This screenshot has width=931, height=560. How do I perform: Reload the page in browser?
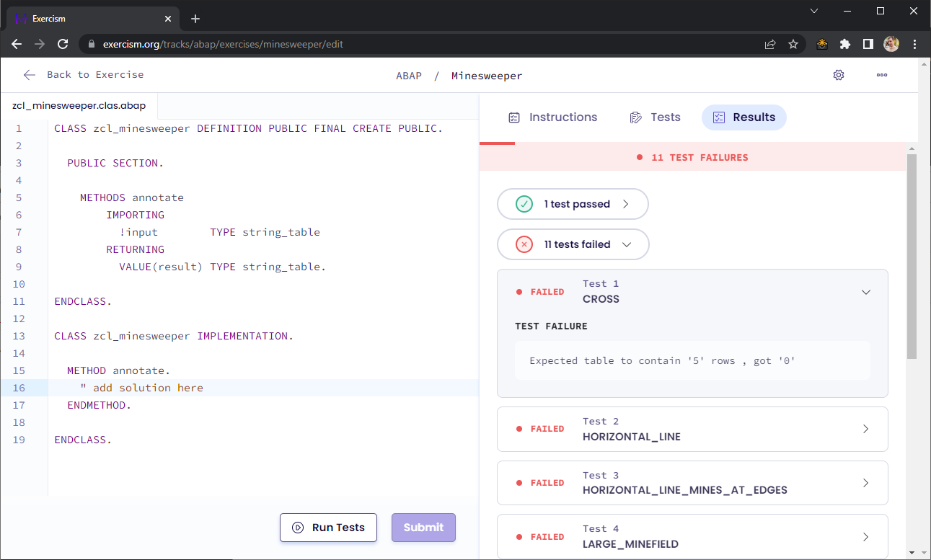coord(63,44)
